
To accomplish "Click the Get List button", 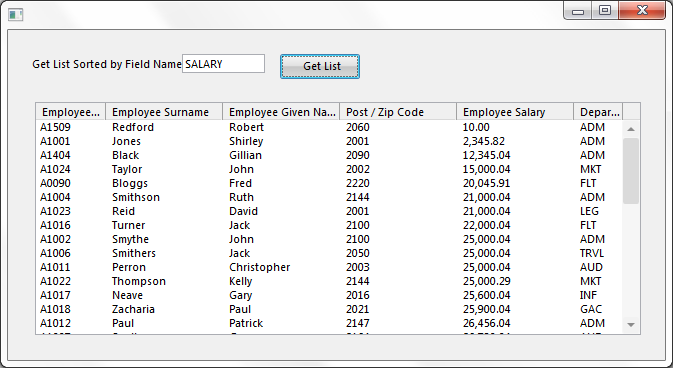I will coord(320,67).
